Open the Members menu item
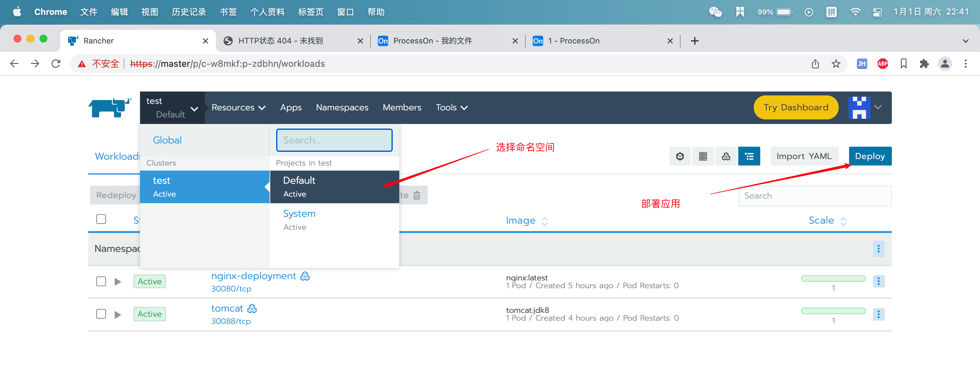 coord(402,108)
